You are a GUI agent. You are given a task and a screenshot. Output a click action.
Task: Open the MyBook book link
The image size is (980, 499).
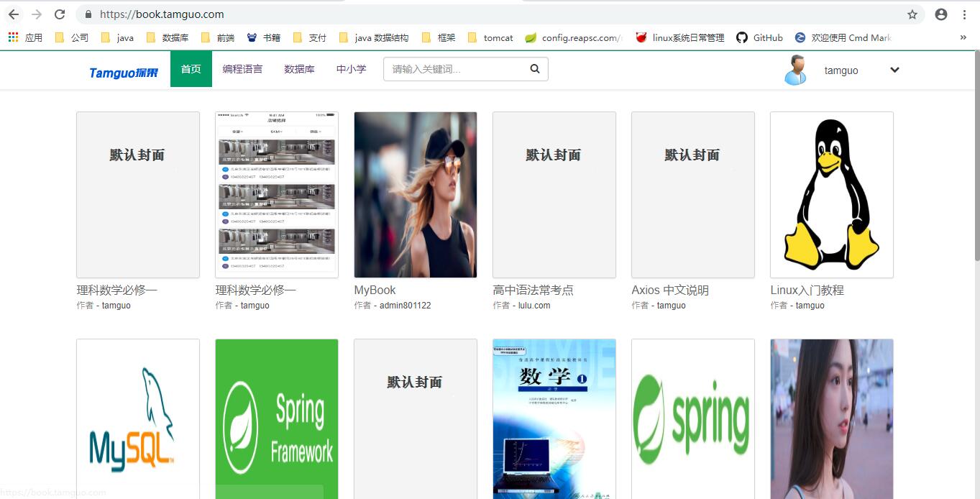[372, 290]
